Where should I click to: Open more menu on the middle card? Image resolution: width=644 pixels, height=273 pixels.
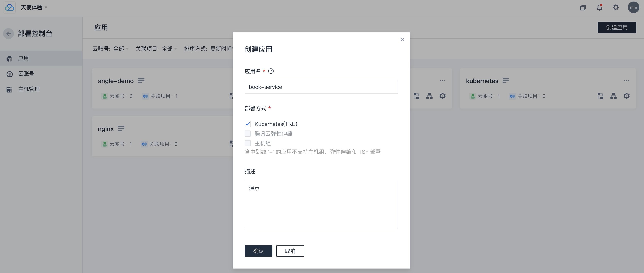[443, 81]
